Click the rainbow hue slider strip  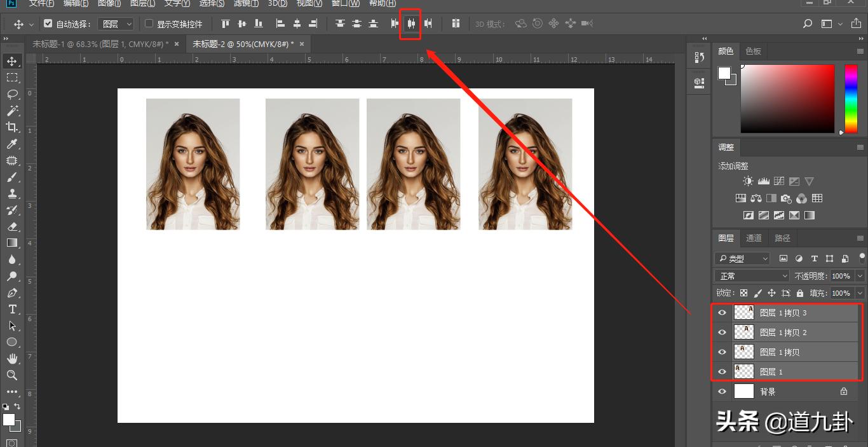point(850,99)
